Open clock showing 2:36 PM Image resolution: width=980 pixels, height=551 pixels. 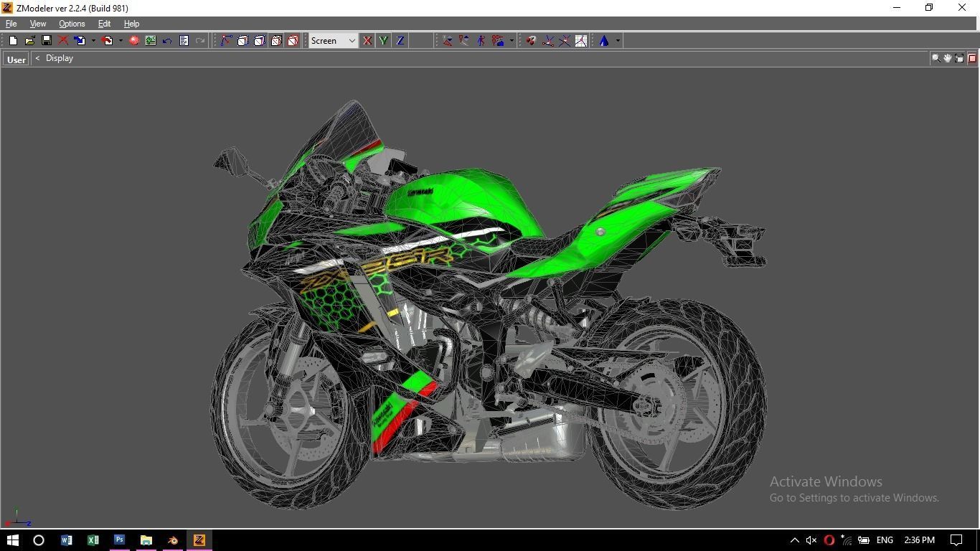919,540
